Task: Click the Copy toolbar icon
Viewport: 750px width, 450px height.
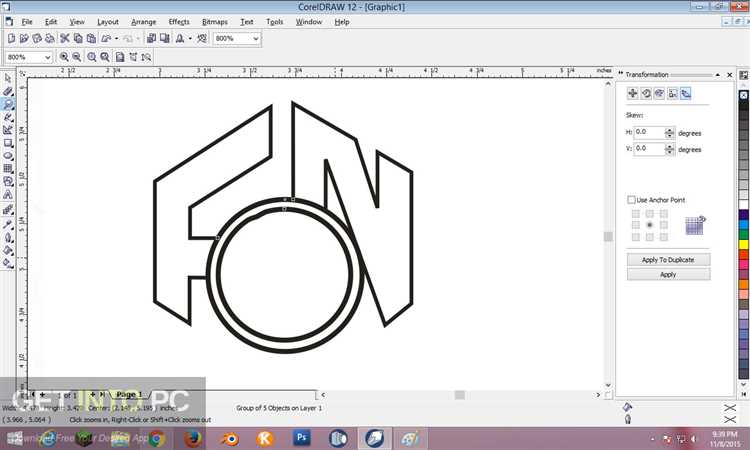Action: coord(78,38)
